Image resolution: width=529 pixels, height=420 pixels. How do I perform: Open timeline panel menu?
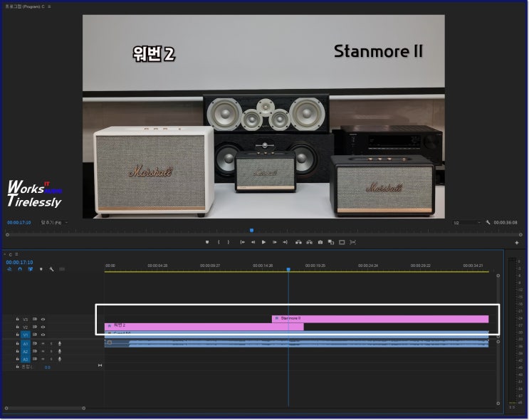point(16,254)
